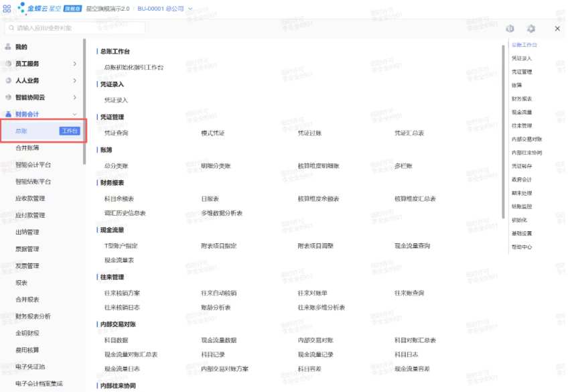Open the settings gear icon top-right
Viewport: 570px width, 392px height.
532,29
